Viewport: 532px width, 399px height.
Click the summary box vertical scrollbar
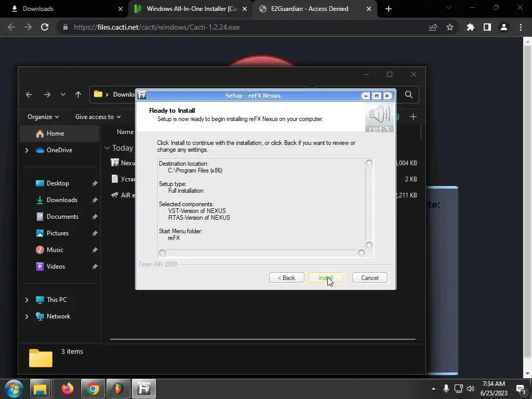coord(369,204)
